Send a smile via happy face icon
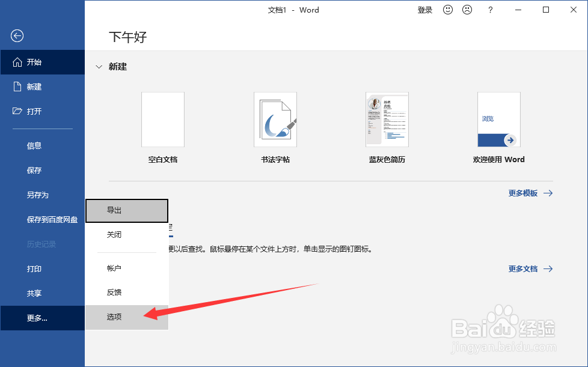The height and width of the screenshot is (367, 588). click(448, 10)
